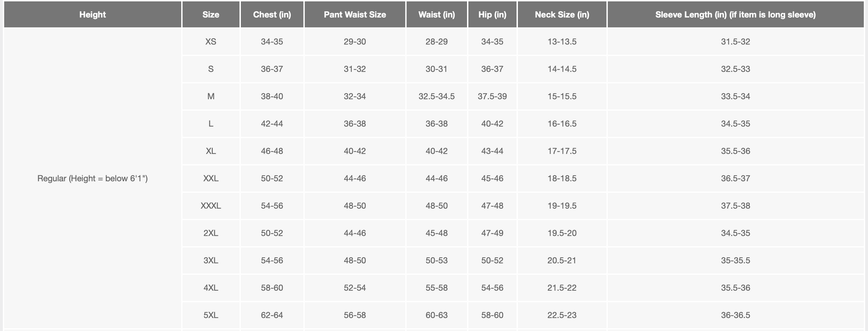Click the Height column header
The width and height of the screenshot is (868, 331).
click(92, 15)
